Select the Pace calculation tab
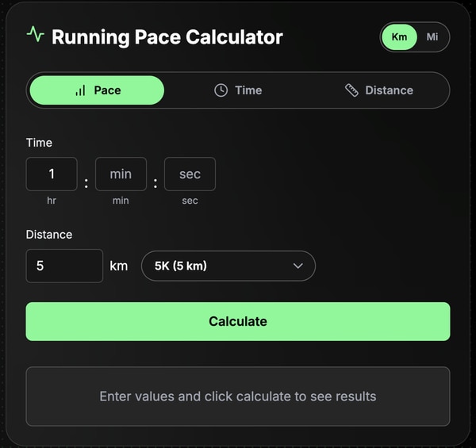 pyautogui.click(x=97, y=90)
